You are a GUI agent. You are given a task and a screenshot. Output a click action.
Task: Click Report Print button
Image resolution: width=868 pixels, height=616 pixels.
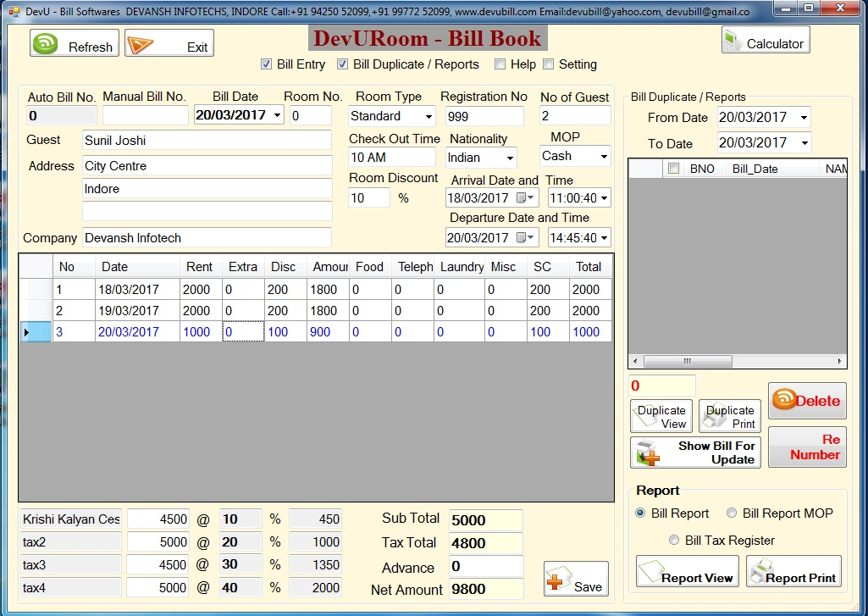793,572
